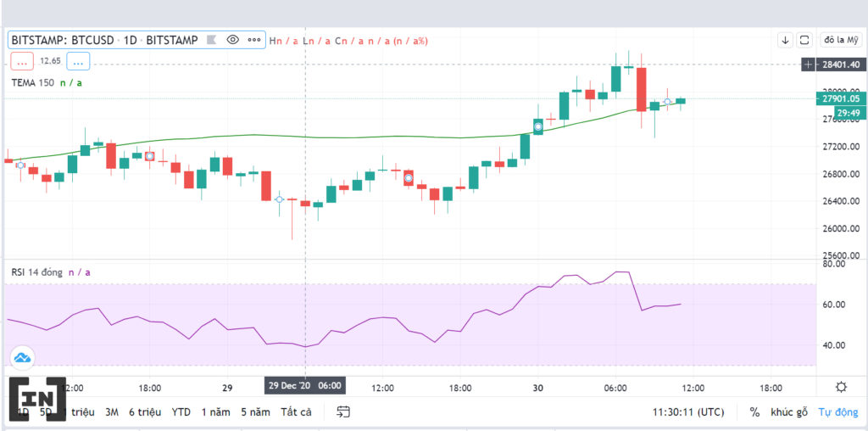Click the flag icon beside BITSTAMP

[211, 40]
